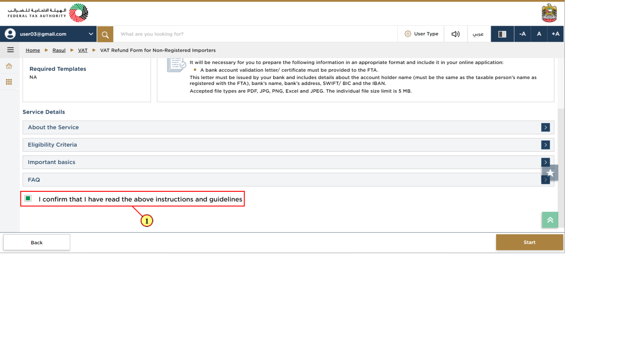Expand the About the Service section

coord(288,127)
